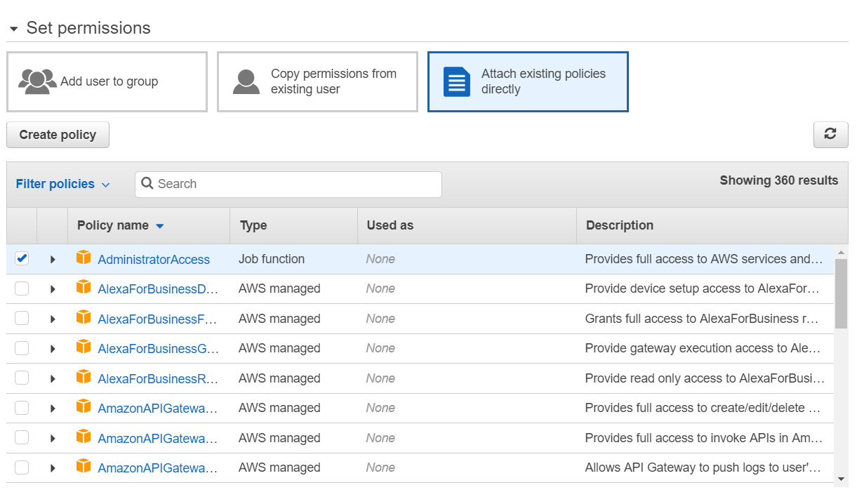The image size is (864, 504).
Task: Check the AlexaForBusinessD... policy checkbox
Action: [22, 289]
